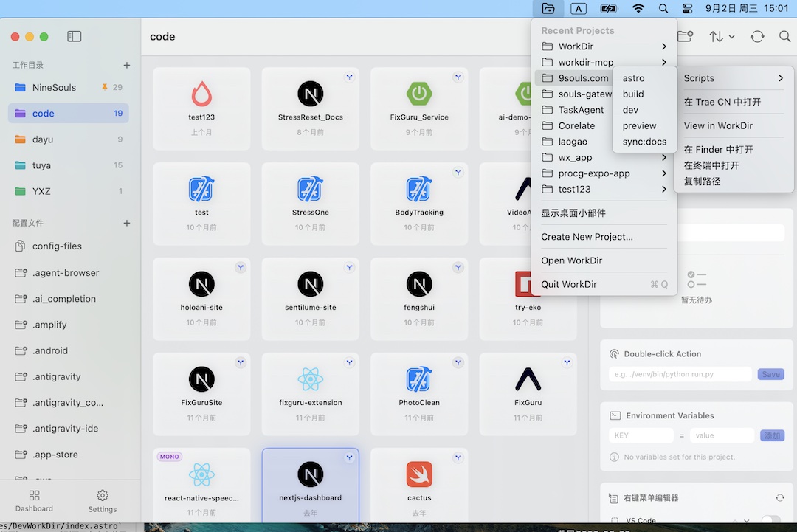797x532 pixels.
Task: Open the Wi-Fi menu bar icon
Action: click(x=638, y=9)
